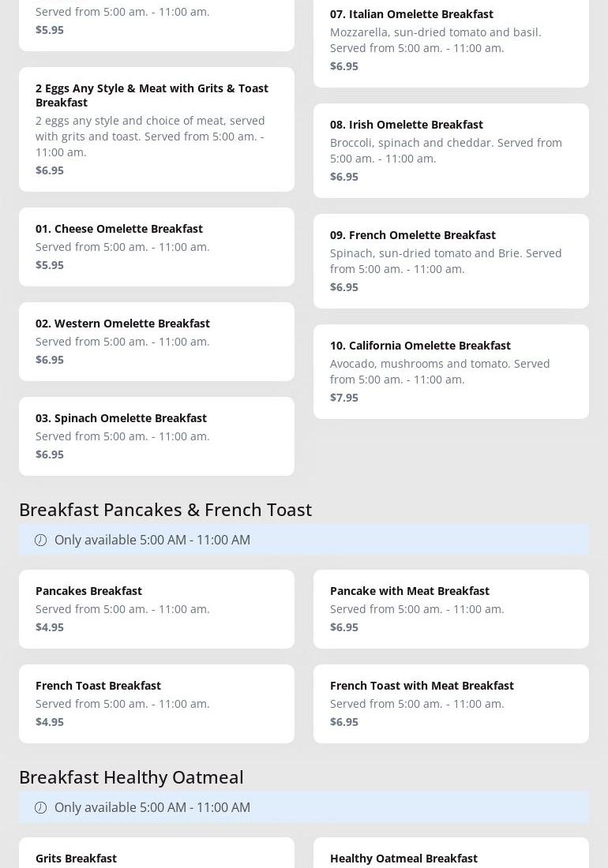This screenshot has height=868, width=608.
Task: Pick the 09. French Omelette Breakfast item
Action: tap(451, 260)
